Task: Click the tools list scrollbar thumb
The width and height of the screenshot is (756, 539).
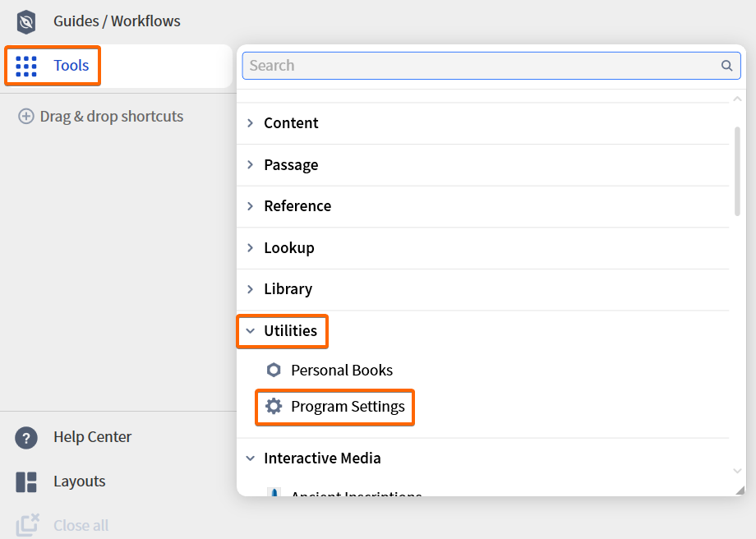Action: (737, 171)
